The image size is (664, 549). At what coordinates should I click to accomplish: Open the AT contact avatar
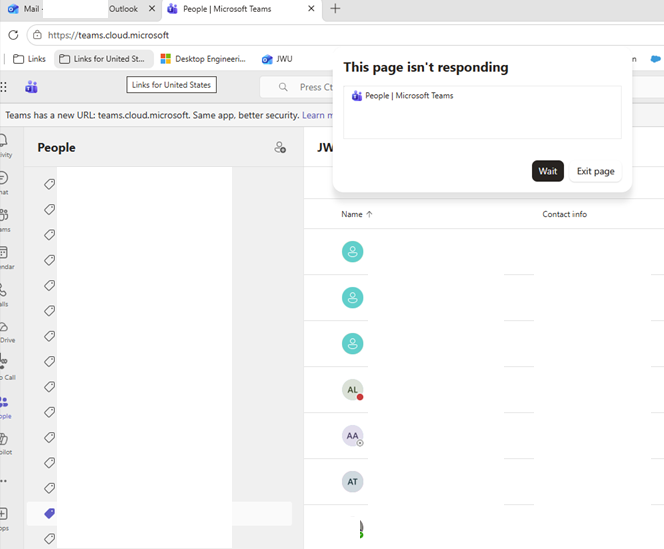[352, 482]
